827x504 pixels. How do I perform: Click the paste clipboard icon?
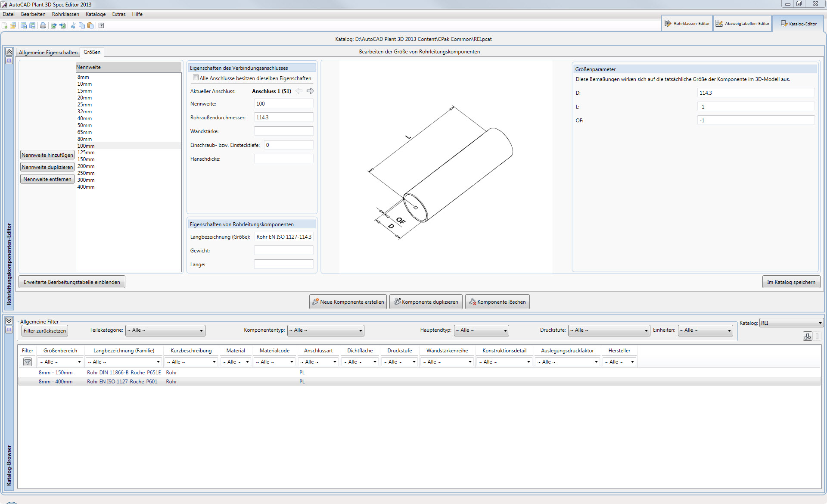pos(90,26)
